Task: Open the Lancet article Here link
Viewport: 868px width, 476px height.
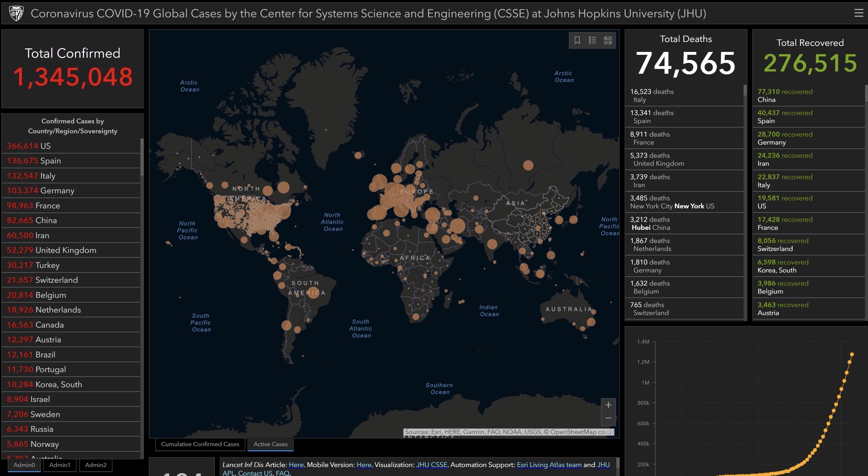Action: click(x=296, y=464)
